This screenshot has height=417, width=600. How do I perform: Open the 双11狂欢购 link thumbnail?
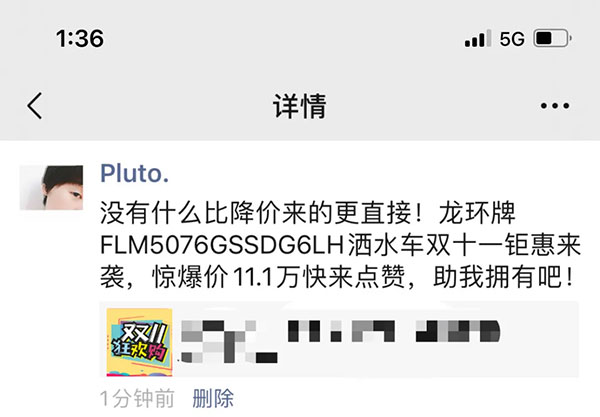139,342
